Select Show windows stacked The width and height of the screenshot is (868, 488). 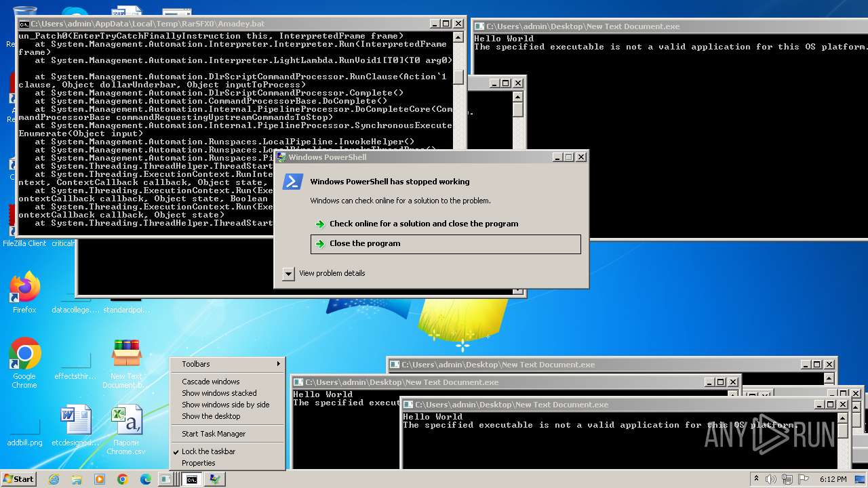coord(228,393)
